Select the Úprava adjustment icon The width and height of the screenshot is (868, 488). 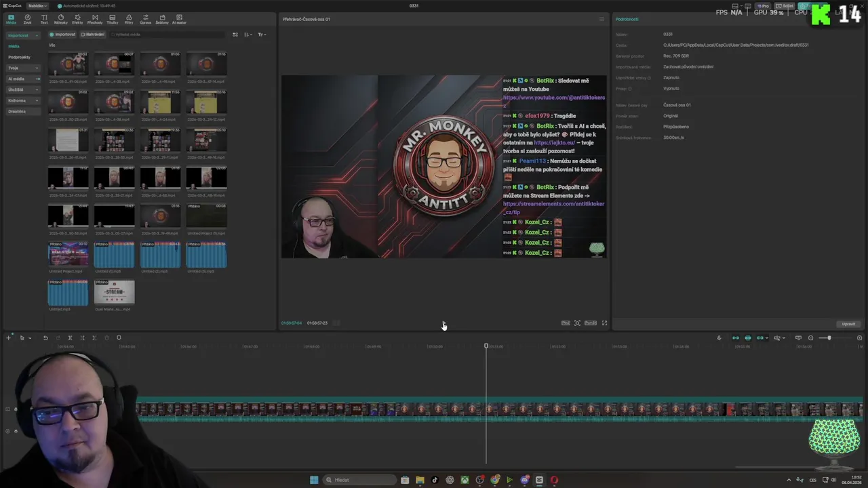point(146,19)
